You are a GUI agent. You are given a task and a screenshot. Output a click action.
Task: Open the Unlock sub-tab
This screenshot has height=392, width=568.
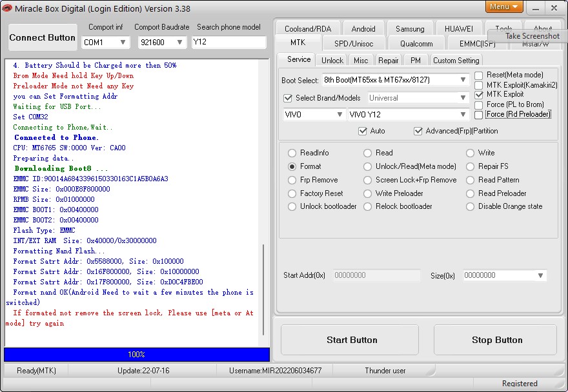point(332,61)
